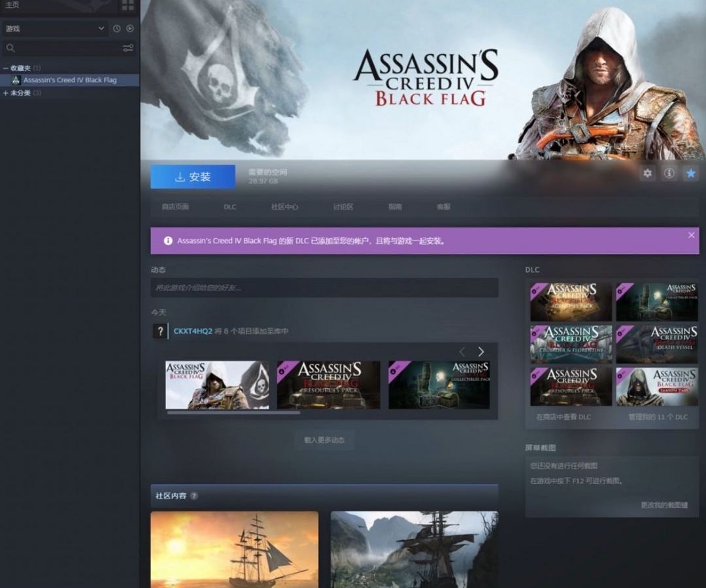Image resolution: width=706 pixels, height=588 pixels.
Task: Open Season Pass DLC tile
Action: click(x=657, y=387)
